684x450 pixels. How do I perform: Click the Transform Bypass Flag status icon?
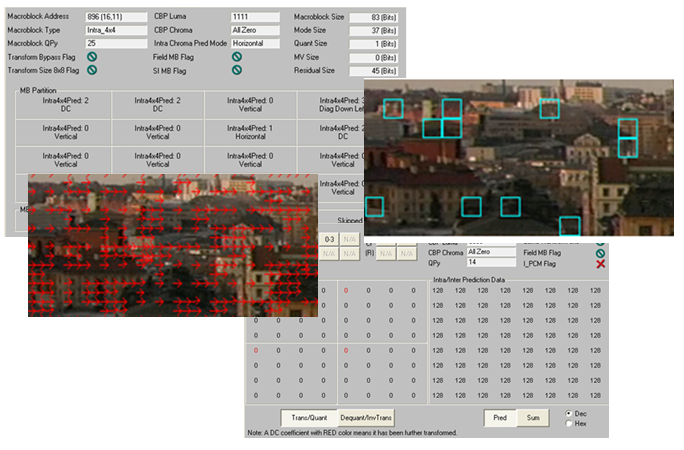91,57
